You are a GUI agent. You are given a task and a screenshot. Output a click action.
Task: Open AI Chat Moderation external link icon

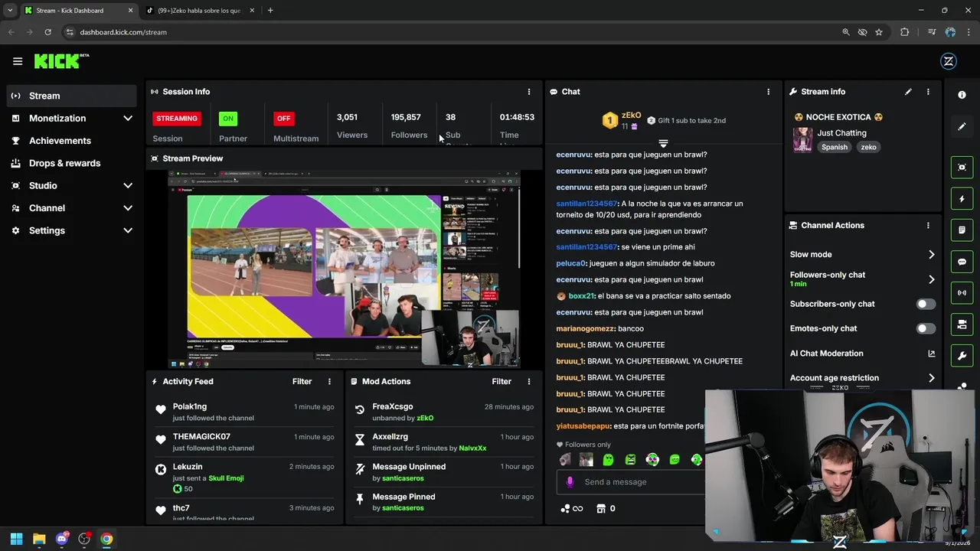coord(932,354)
